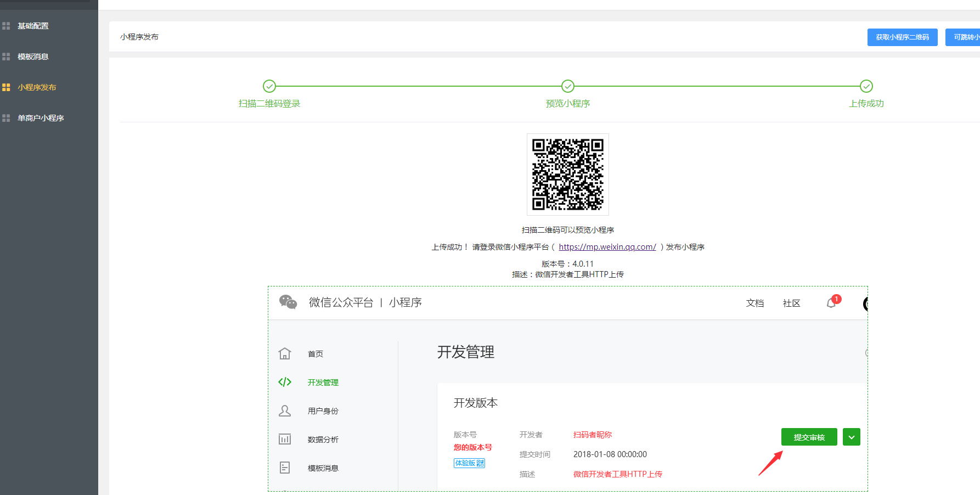Click the 开发管理 code brackets icon
The width and height of the screenshot is (980, 495).
pyautogui.click(x=285, y=382)
